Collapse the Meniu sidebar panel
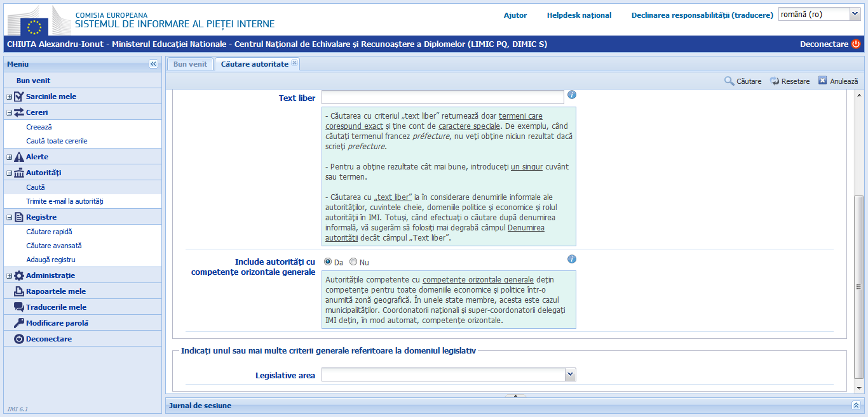This screenshot has height=417, width=868. coord(153,63)
